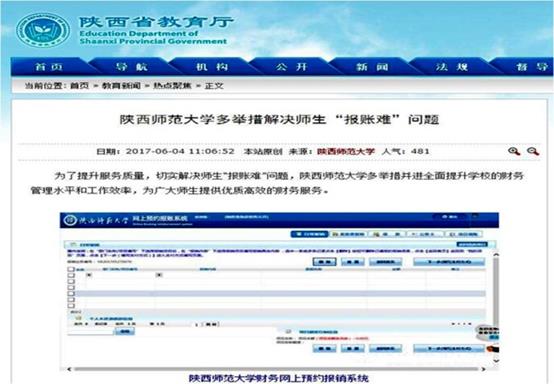Viewport: 554px width, 384px height.
Task: Click the horizontal scrollbar track below the embedded image
Action: [x=276, y=369]
